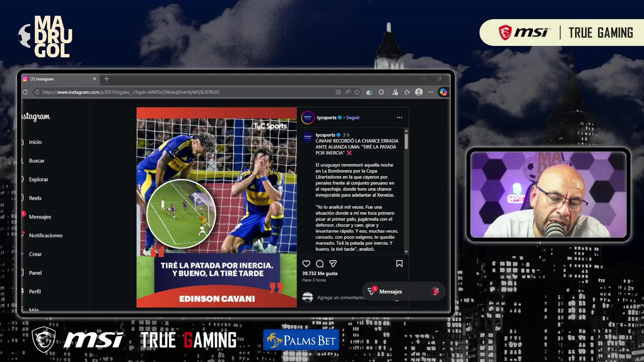Like the tycsports post with the heart icon
The image size is (644, 362).
coord(306,263)
